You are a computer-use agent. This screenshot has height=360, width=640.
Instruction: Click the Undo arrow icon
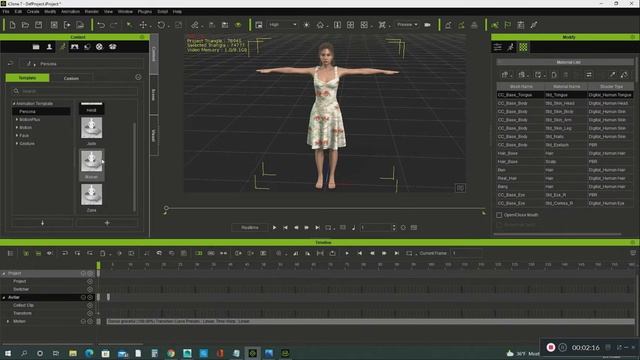[x=101, y=25]
